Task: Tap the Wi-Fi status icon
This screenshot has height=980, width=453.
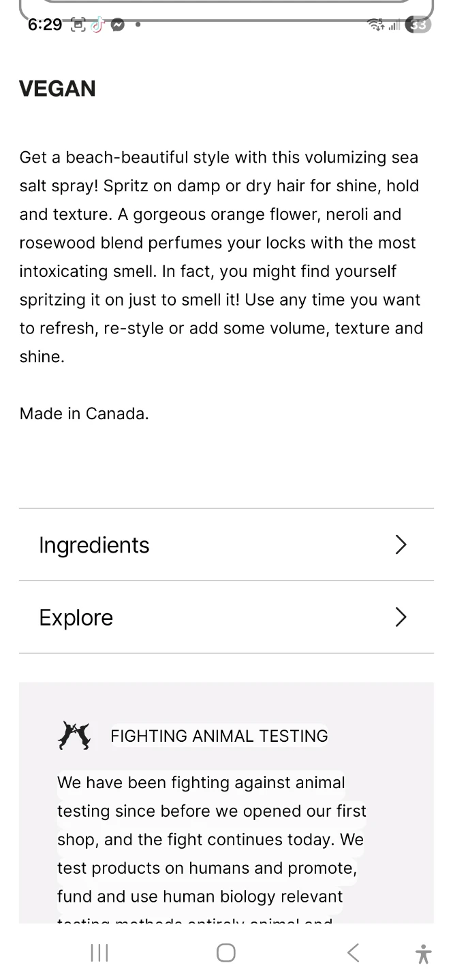Action: pyautogui.click(x=375, y=24)
